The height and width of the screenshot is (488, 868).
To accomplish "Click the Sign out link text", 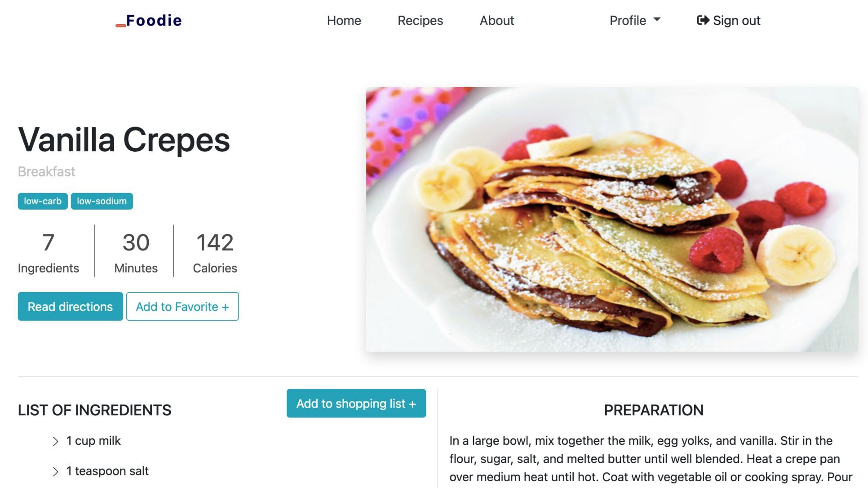I will coord(736,21).
